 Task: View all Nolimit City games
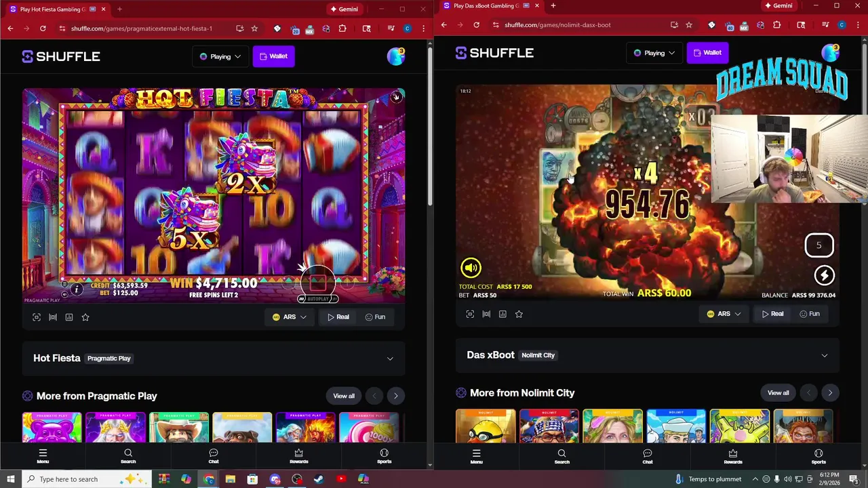click(x=778, y=393)
